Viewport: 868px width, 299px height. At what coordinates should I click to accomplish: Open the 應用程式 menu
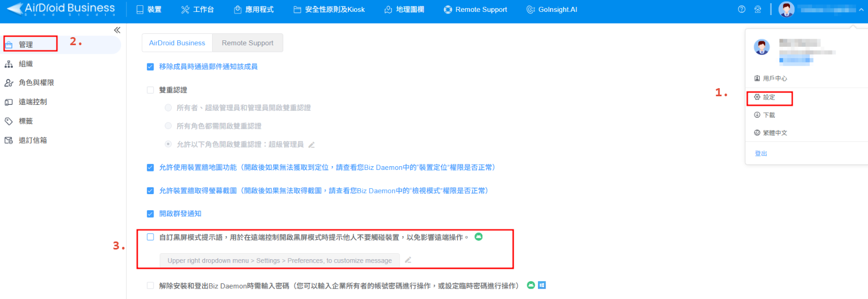click(254, 10)
